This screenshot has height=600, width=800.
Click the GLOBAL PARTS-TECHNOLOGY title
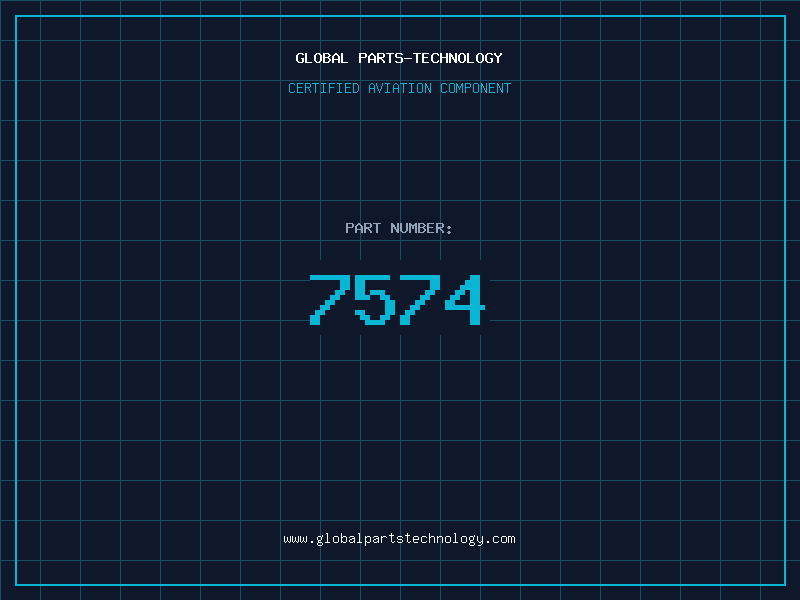(x=399, y=58)
